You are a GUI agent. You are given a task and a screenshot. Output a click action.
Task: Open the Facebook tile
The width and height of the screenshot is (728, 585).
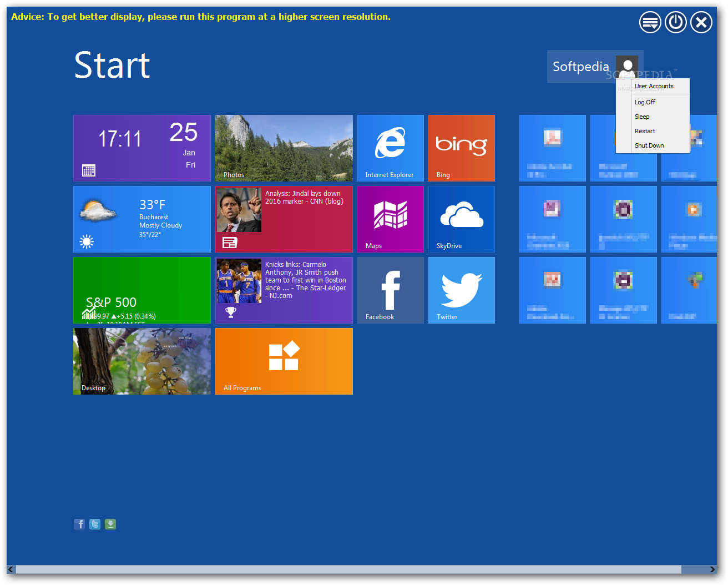coord(391,290)
